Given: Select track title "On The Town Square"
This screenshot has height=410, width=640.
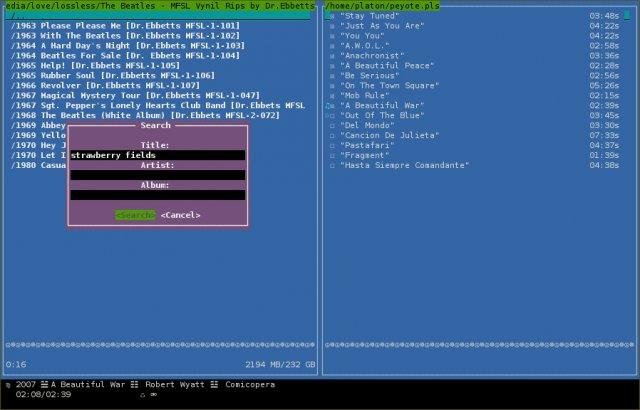Looking at the screenshot, I should click(x=390, y=86).
